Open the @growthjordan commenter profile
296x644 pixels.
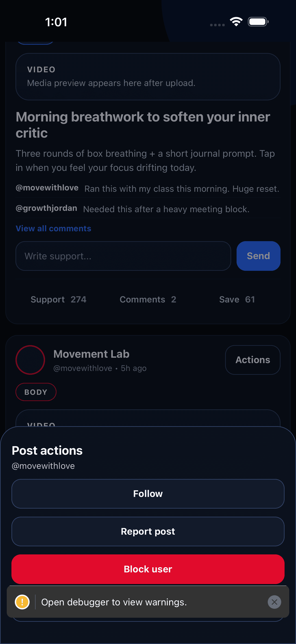46,208
